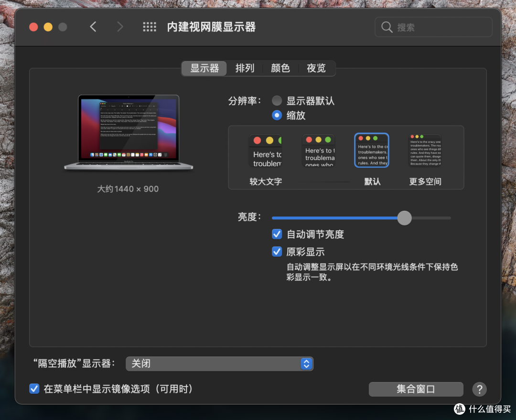This screenshot has width=516, height=420.
Task: Open the 夜览 tab
Action: click(316, 68)
